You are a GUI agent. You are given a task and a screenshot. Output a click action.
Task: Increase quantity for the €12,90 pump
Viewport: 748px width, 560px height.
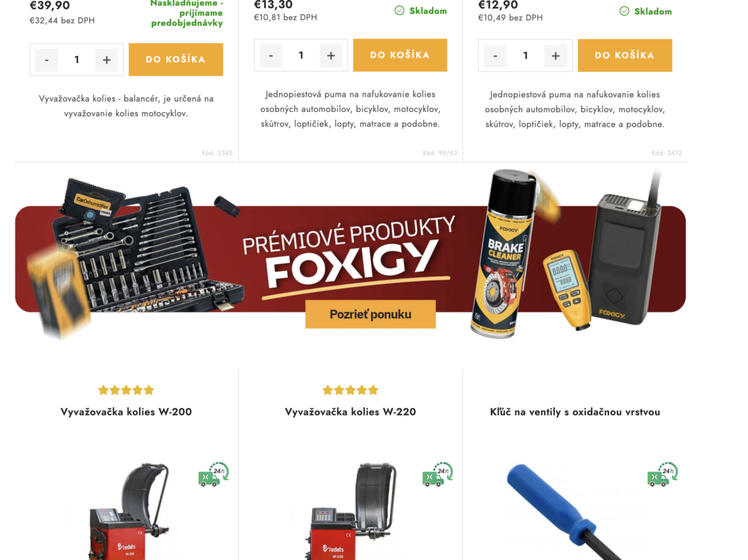tap(555, 56)
